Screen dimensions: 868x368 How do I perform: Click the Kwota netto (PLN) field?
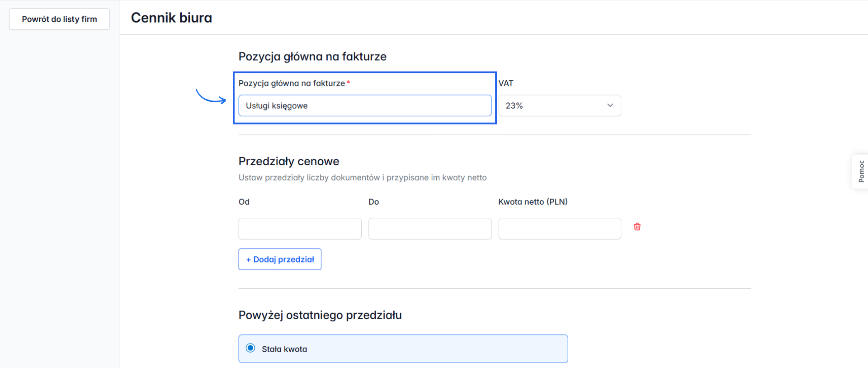tap(559, 229)
